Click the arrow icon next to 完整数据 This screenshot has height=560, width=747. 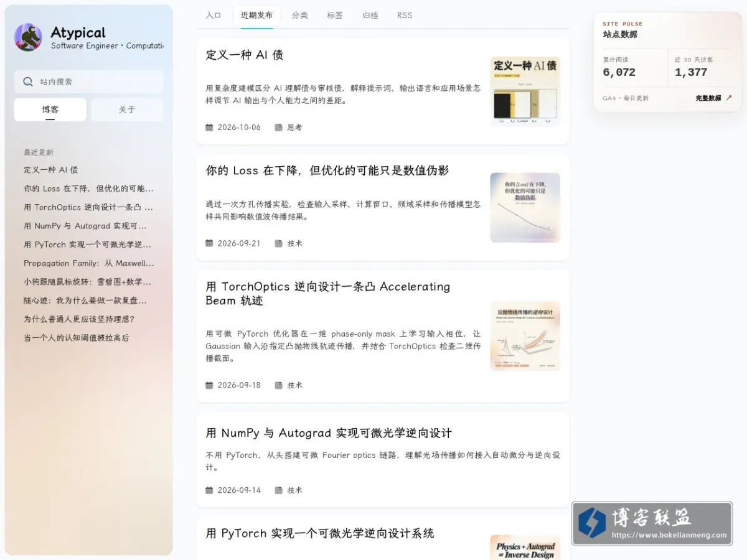(729, 98)
